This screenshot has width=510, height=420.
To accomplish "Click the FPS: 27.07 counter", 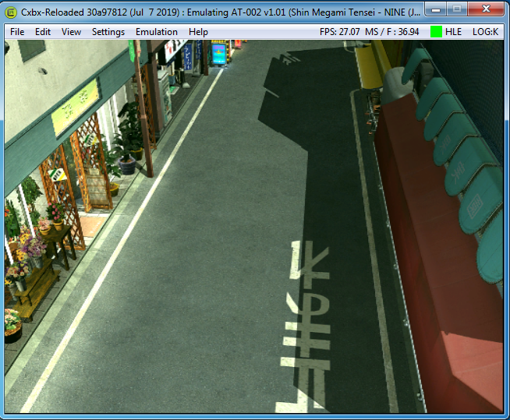I will click(339, 32).
